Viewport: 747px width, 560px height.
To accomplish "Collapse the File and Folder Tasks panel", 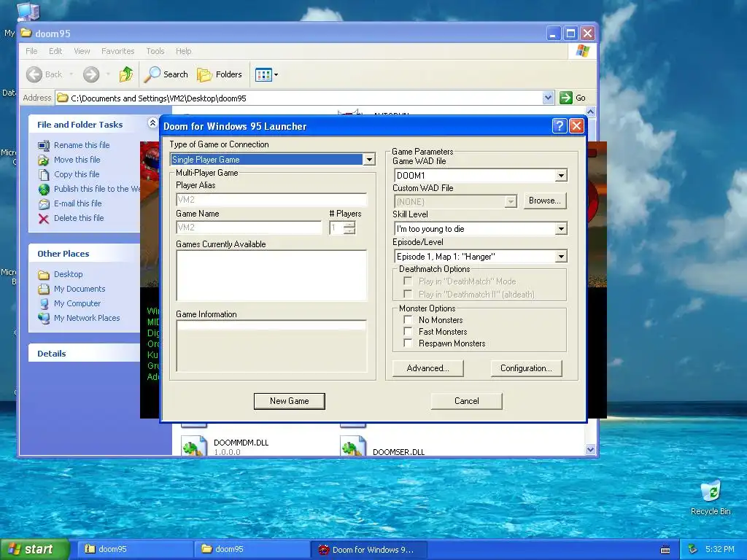I will tap(152, 123).
